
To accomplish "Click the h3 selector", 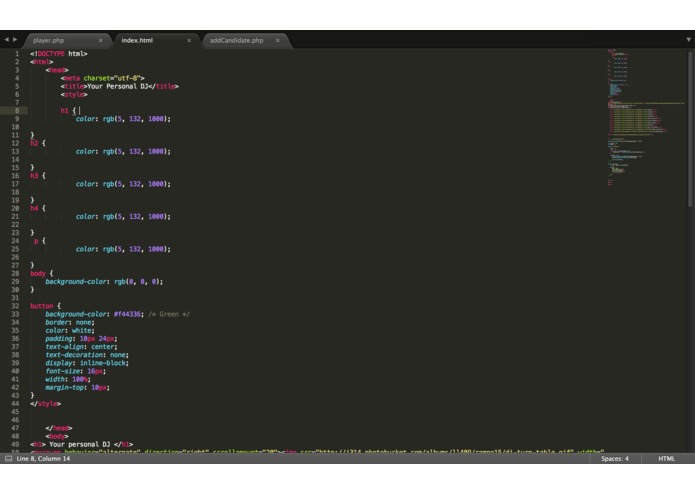I will (x=34, y=176).
